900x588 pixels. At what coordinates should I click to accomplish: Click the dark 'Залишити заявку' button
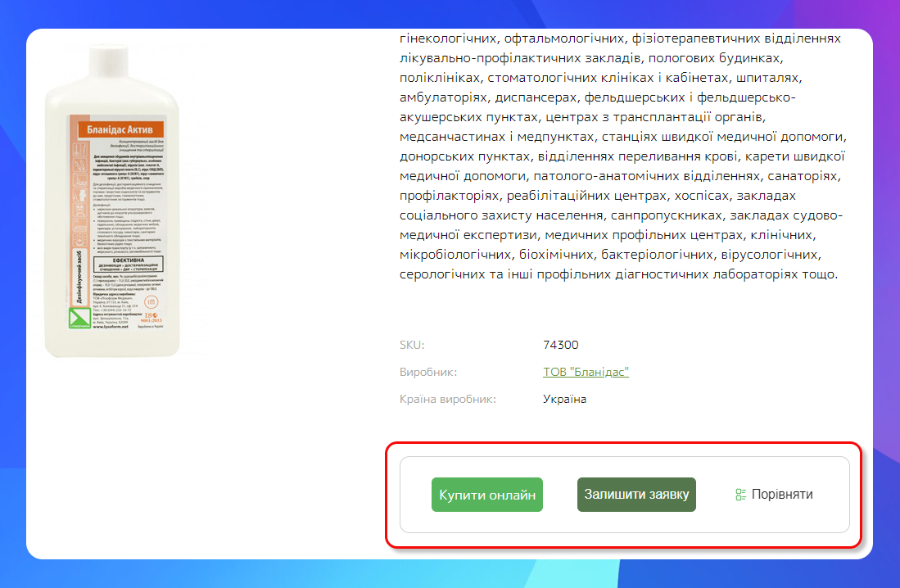tap(636, 495)
